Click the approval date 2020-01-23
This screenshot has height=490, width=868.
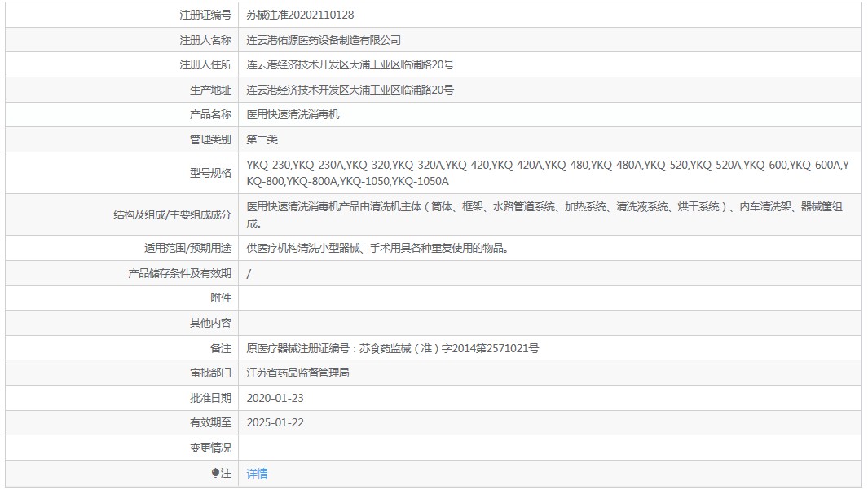tap(275, 398)
